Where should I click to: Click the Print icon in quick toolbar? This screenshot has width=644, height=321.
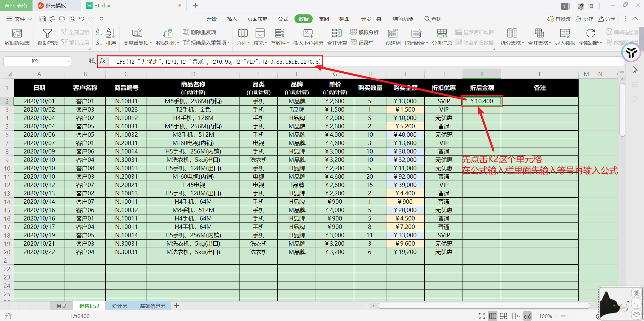(62, 19)
